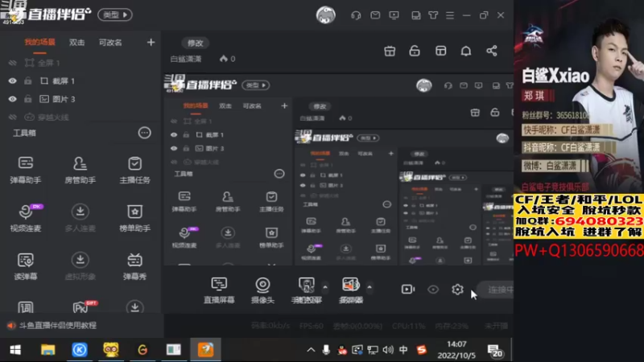Screen dimensions: 644x362
Task: Download the 多人连麦 tool
Action: tap(80, 218)
